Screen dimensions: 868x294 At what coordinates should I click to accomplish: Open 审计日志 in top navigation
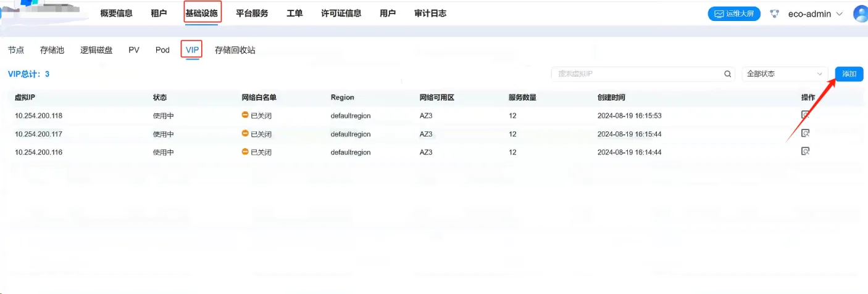430,13
